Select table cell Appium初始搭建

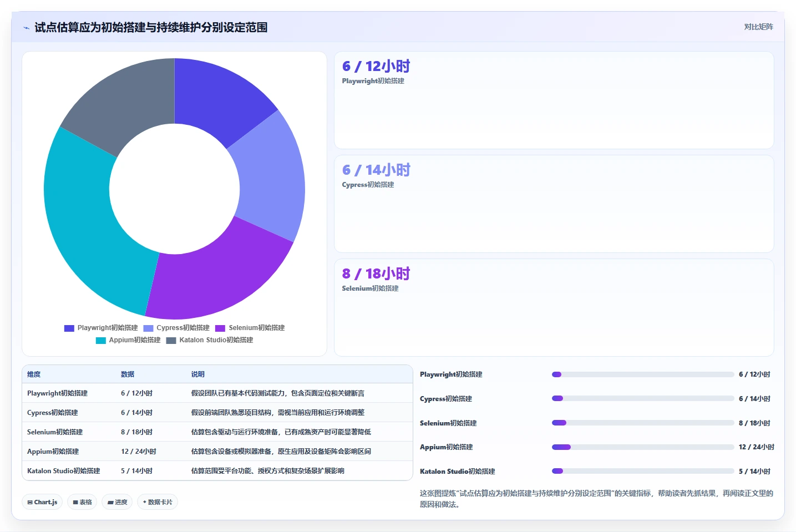pyautogui.click(x=53, y=452)
